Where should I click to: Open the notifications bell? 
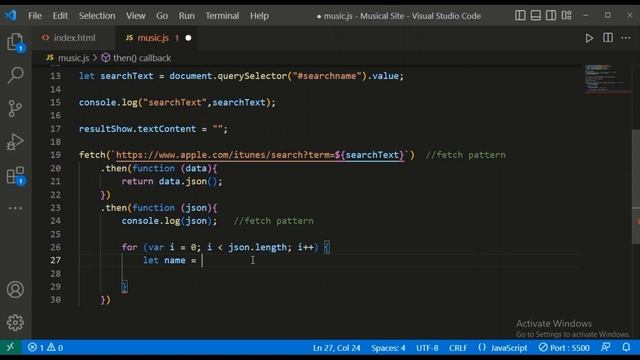(x=626, y=347)
